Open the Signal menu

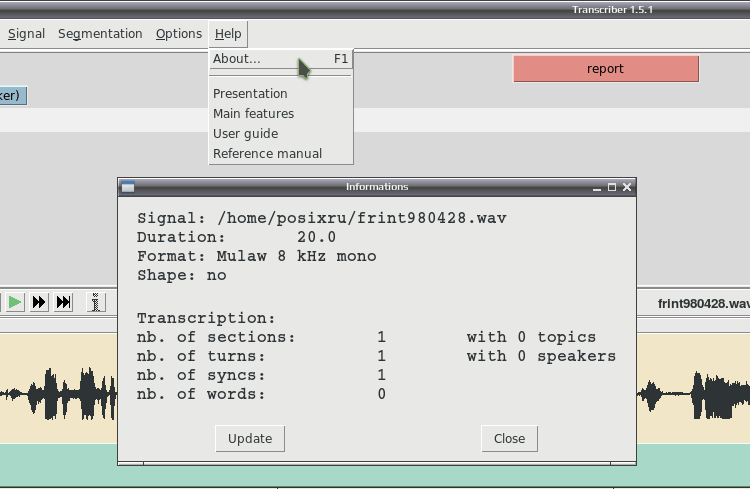click(26, 34)
